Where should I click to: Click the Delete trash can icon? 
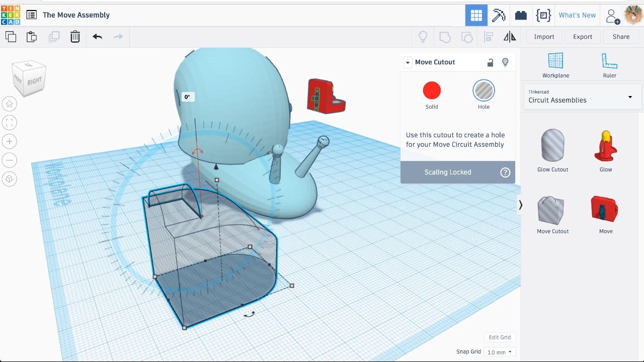click(x=75, y=37)
